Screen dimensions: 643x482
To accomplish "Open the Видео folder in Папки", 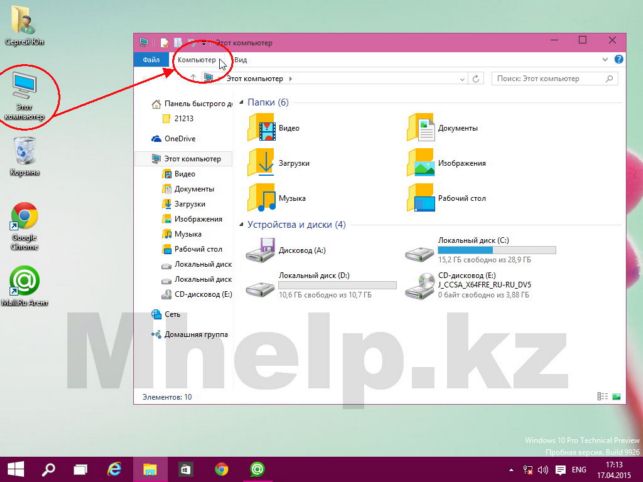I will click(273, 128).
